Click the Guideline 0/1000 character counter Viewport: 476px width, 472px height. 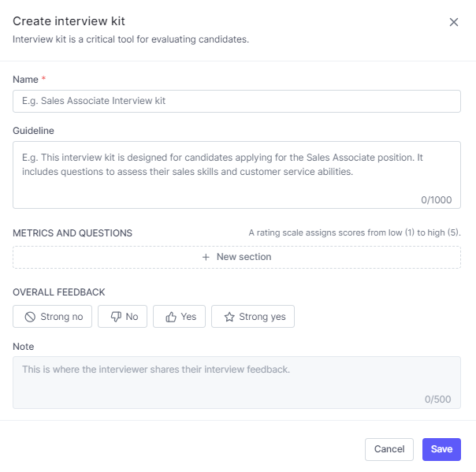point(436,200)
